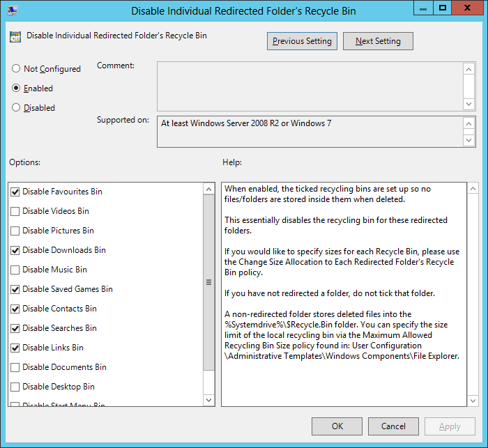Click "At least Windows Server 2008 R2" text
The width and height of the screenshot is (488, 448).
pyautogui.click(x=220, y=123)
